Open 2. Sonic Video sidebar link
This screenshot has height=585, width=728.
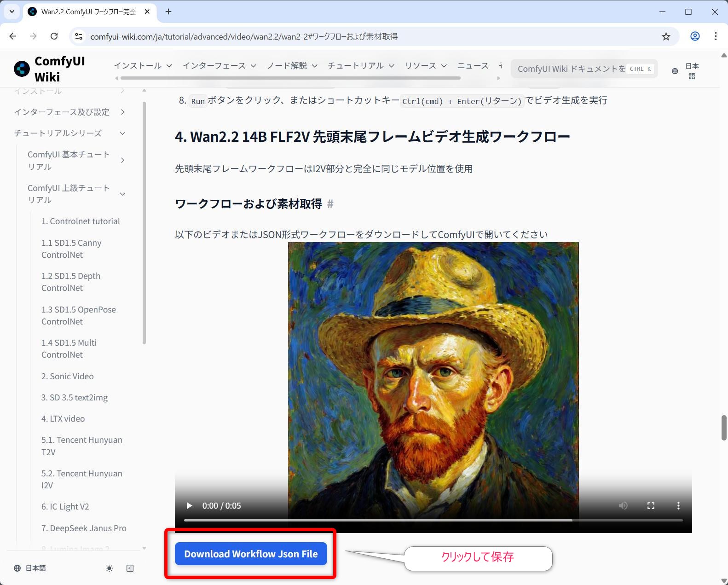(68, 376)
